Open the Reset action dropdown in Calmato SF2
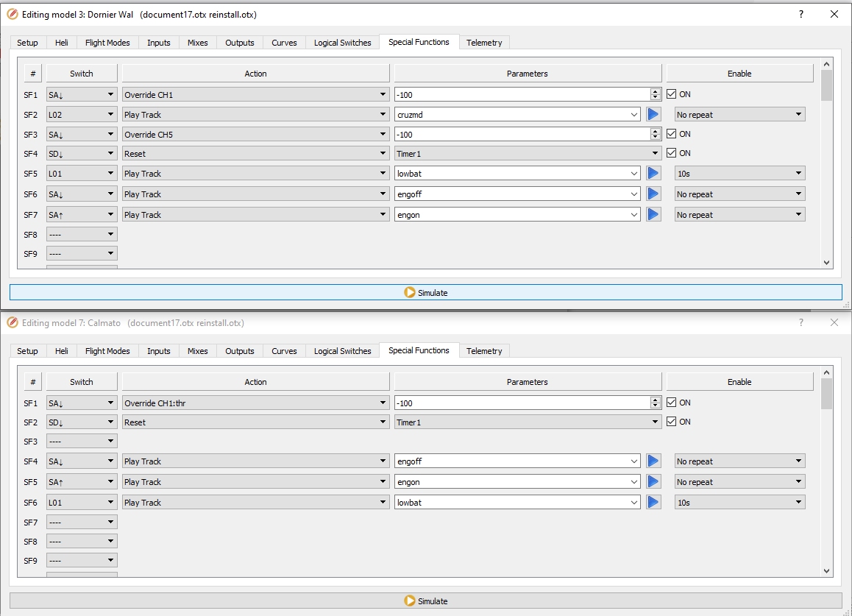The height and width of the screenshot is (616, 852). point(255,422)
